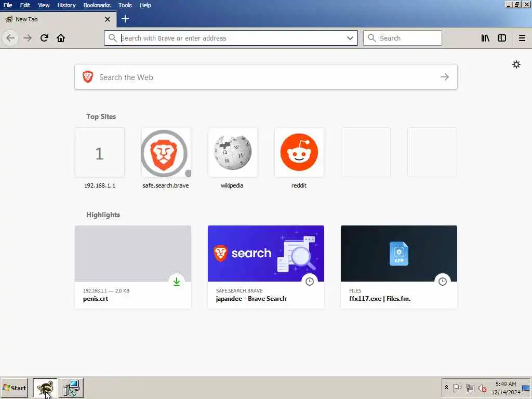Screen dimensions: 532x399
Task: Click the network status tray icon
Action: pyautogui.click(x=470, y=388)
